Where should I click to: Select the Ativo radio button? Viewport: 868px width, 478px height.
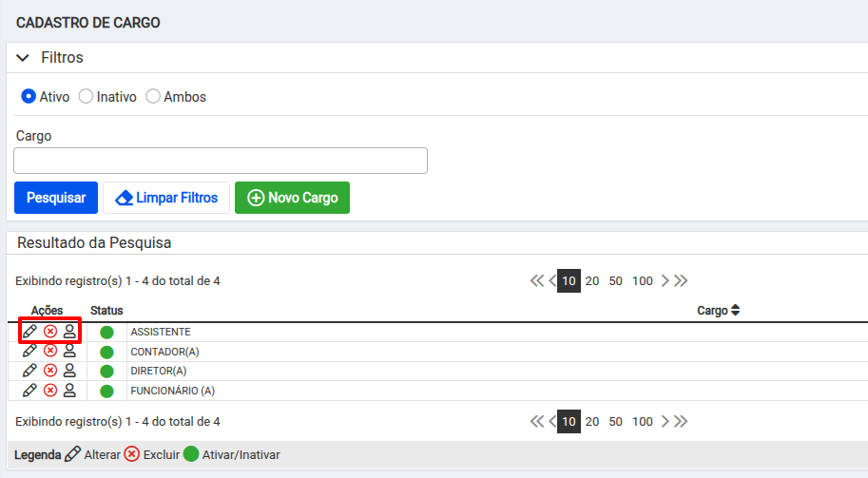[x=29, y=96]
